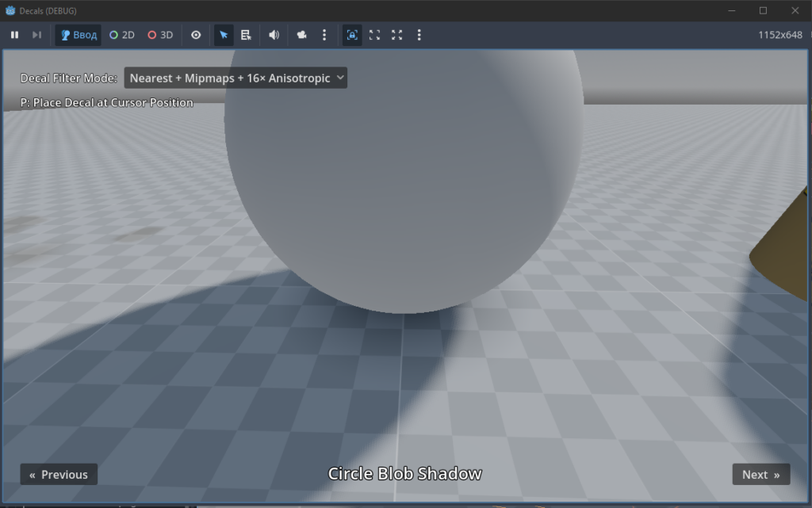812x508 pixels.
Task: Click the list selection mode icon
Action: (246, 35)
